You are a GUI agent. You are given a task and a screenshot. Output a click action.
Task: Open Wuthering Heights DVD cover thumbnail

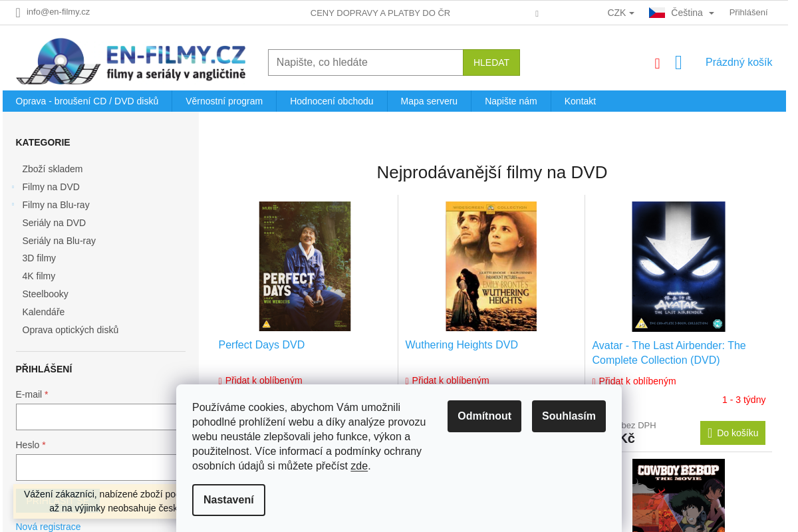tap(491, 266)
